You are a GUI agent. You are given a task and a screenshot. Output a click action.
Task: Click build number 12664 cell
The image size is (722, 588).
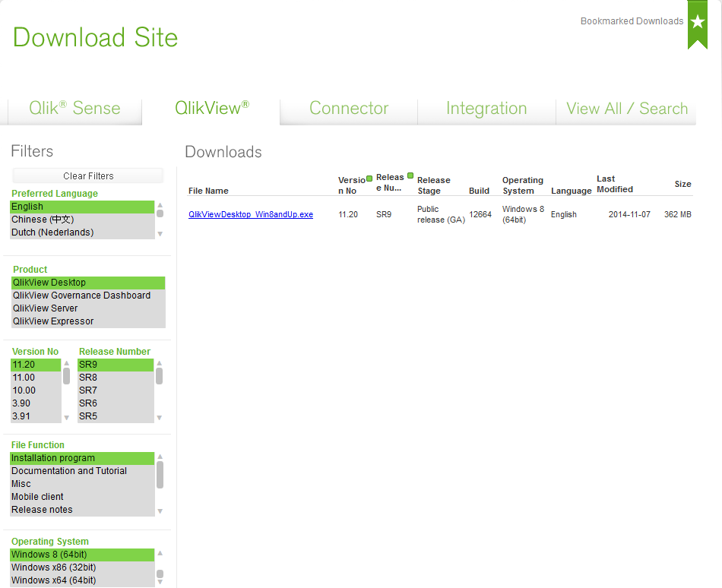pos(480,214)
